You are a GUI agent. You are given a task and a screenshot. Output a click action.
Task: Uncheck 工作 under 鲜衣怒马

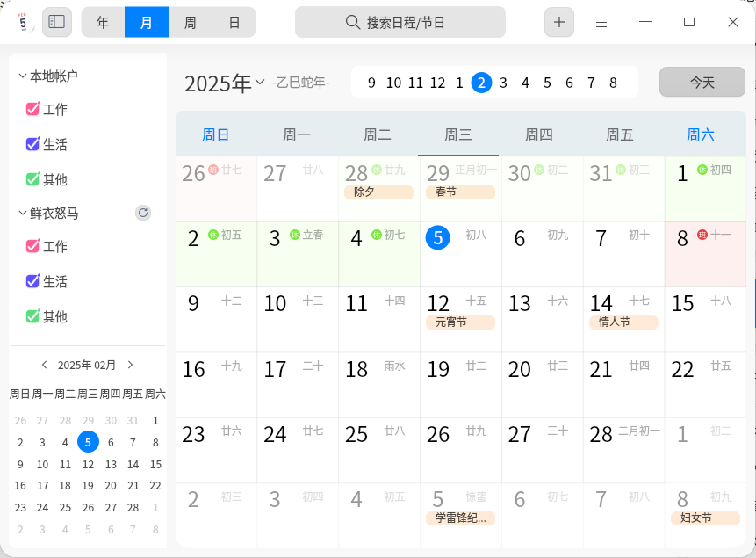(x=32, y=246)
